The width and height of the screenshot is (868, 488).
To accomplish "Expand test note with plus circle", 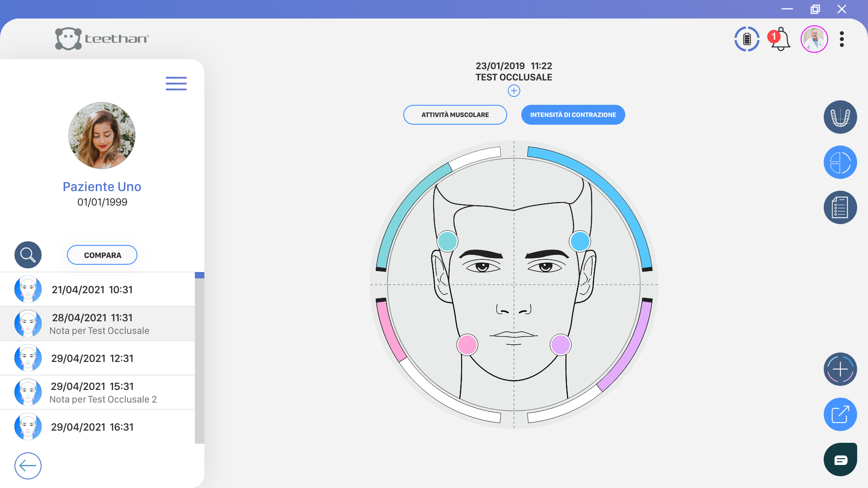I will (x=514, y=91).
